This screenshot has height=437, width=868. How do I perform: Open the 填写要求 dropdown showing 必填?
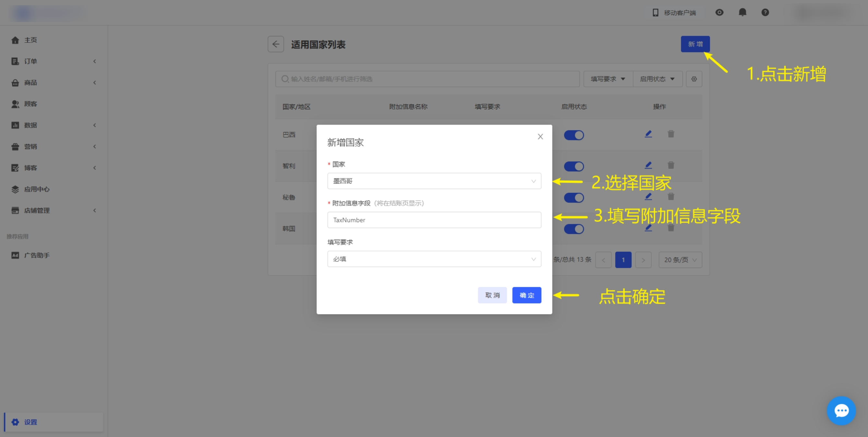click(434, 259)
